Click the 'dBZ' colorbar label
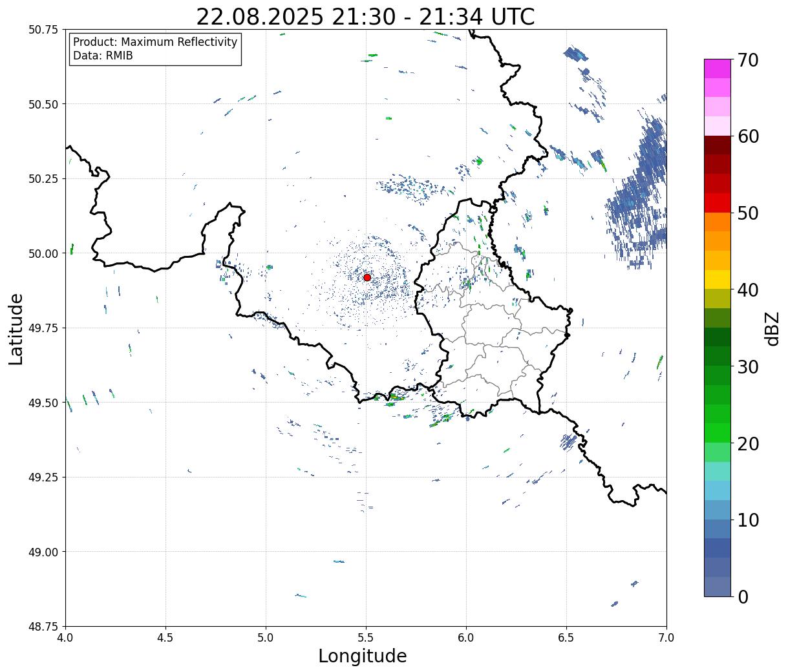 (772, 328)
